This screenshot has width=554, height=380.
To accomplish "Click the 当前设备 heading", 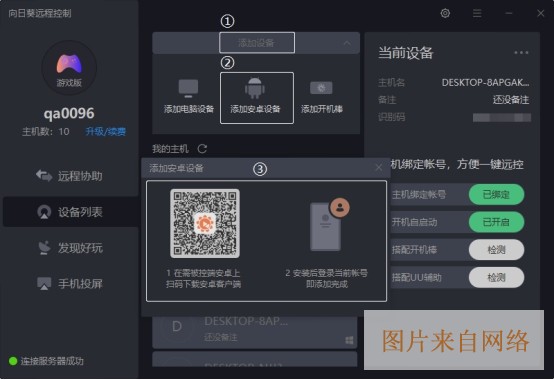I will point(406,53).
